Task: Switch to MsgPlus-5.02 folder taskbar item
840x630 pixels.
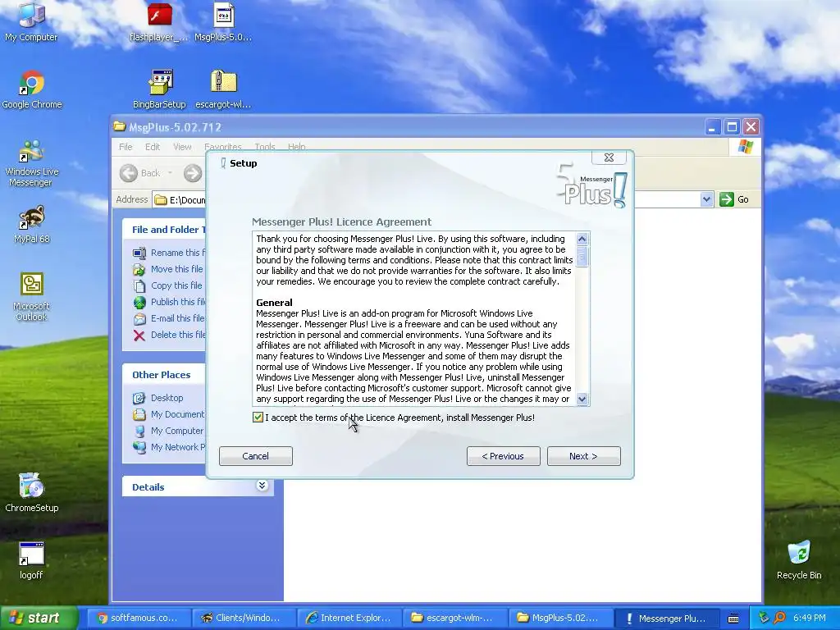Action: click(x=560, y=619)
